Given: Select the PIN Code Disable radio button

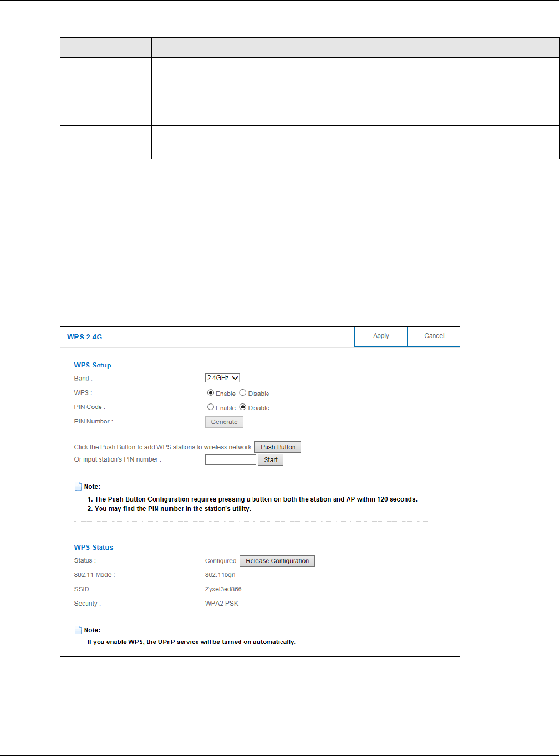Looking at the screenshot, I should (243, 407).
